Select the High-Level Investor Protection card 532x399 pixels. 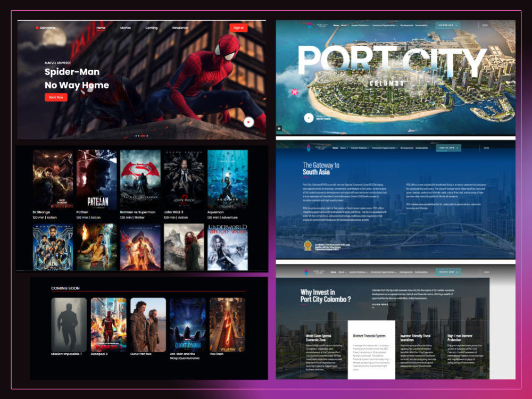[465, 350]
